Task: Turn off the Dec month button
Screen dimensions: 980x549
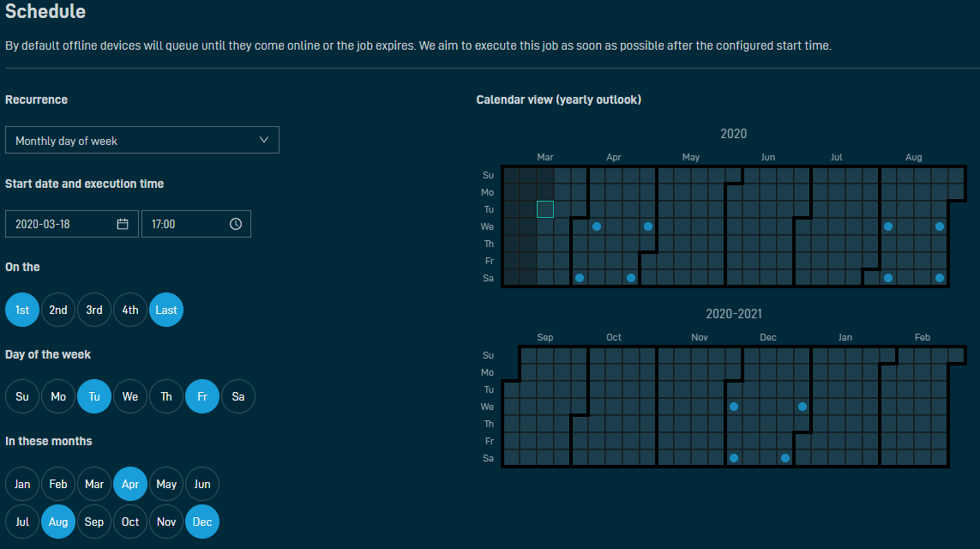Action: (202, 522)
